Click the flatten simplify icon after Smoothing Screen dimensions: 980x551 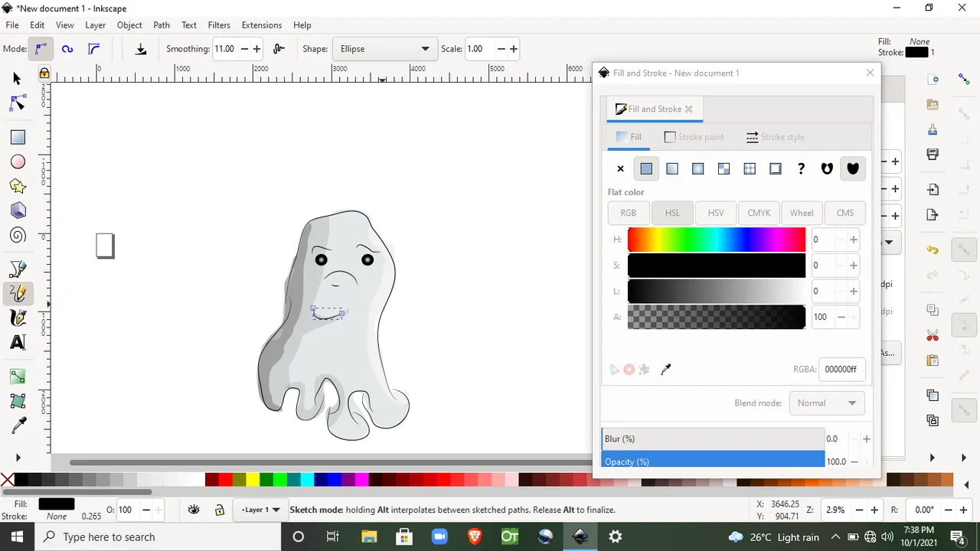pos(279,48)
